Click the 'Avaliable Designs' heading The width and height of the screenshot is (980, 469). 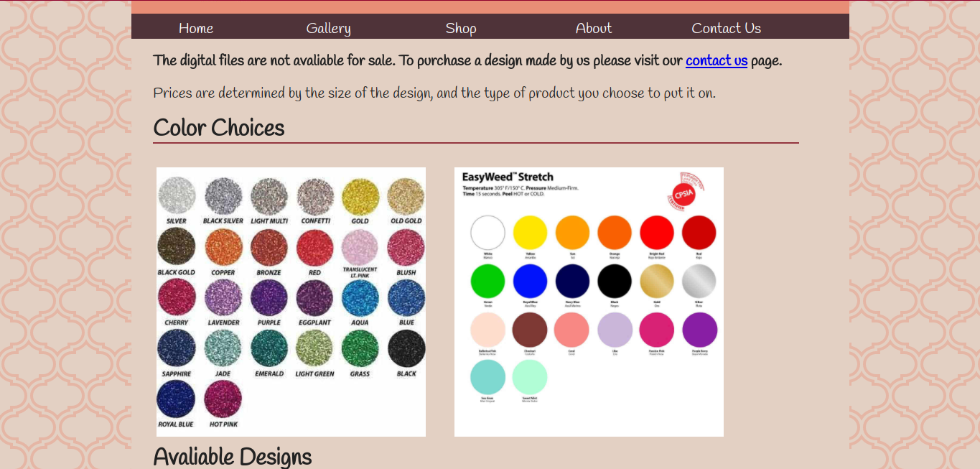click(233, 457)
